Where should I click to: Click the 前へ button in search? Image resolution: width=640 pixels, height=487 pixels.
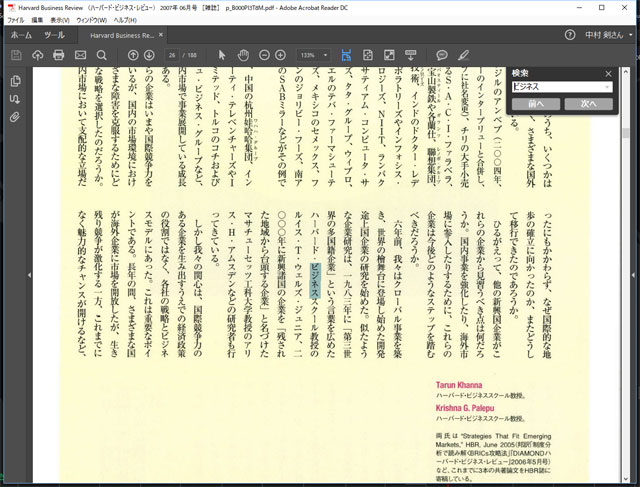point(538,103)
